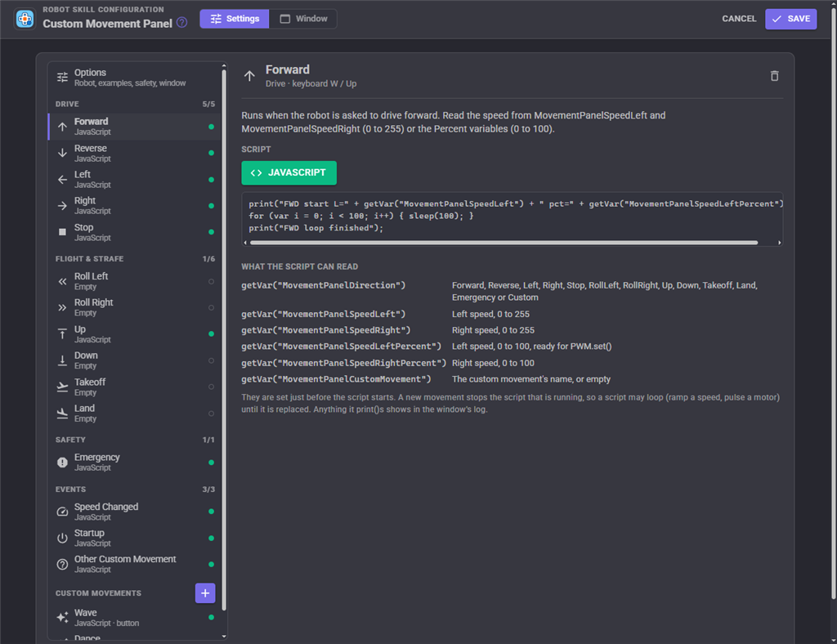Select the Stop square icon
Image resolution: width=837 pixels, height=644 pixels.
(62, 232)
